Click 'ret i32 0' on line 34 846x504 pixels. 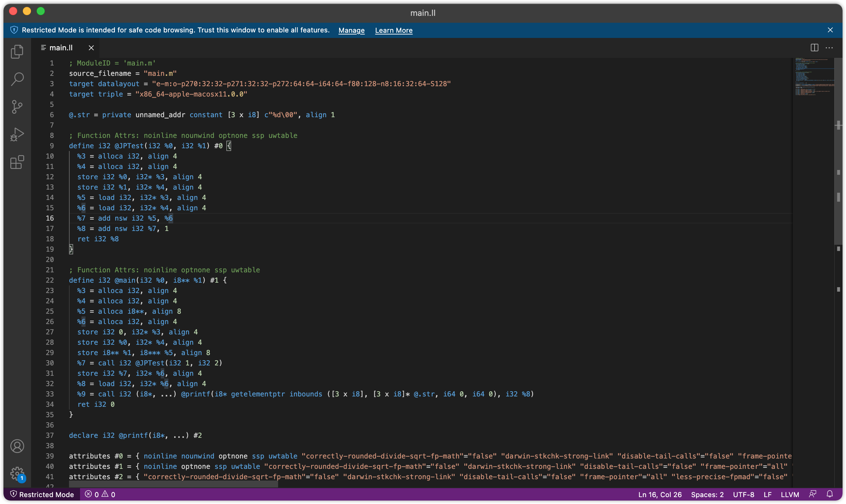(x=96, y=404)
